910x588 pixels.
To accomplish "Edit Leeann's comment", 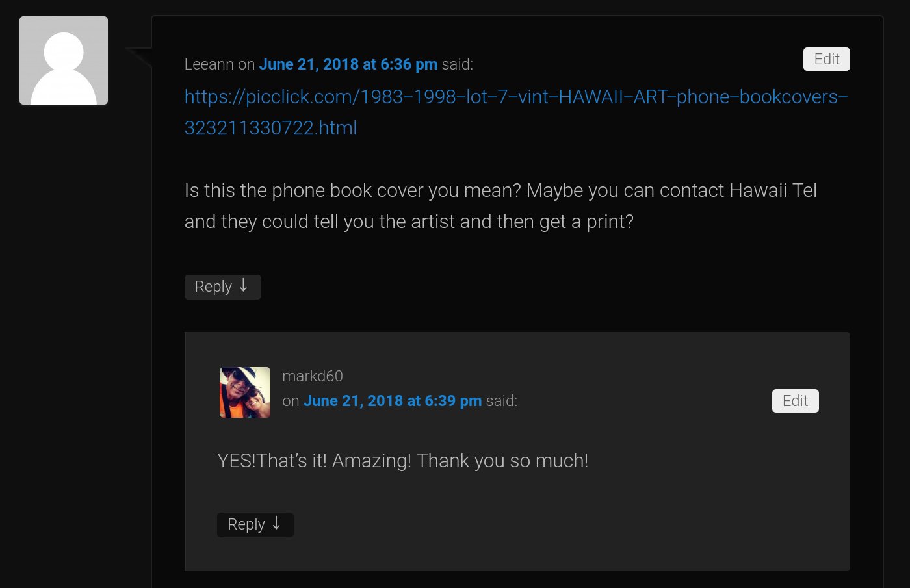I will pyautogui.click(x=827, y=59).
